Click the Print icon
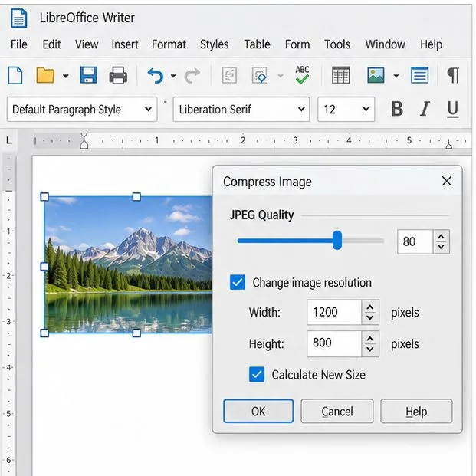Viewport: 476px width, 476px height. 118,75
